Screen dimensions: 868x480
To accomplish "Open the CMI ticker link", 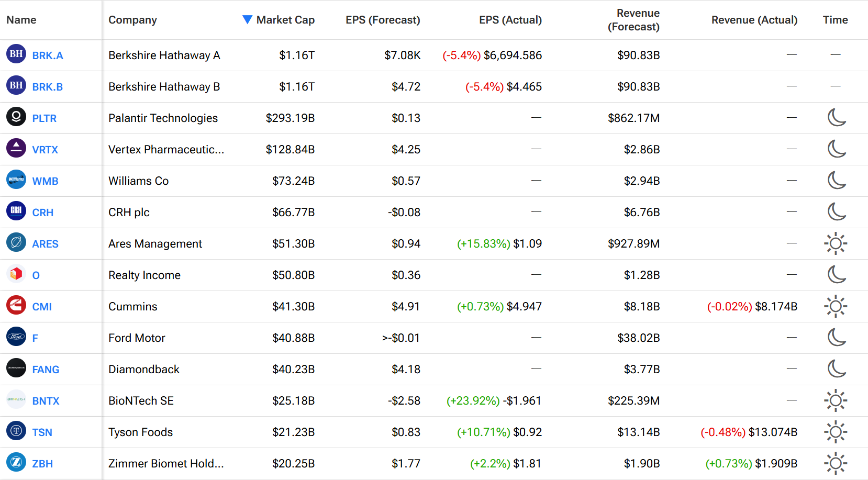I will 42,307.
